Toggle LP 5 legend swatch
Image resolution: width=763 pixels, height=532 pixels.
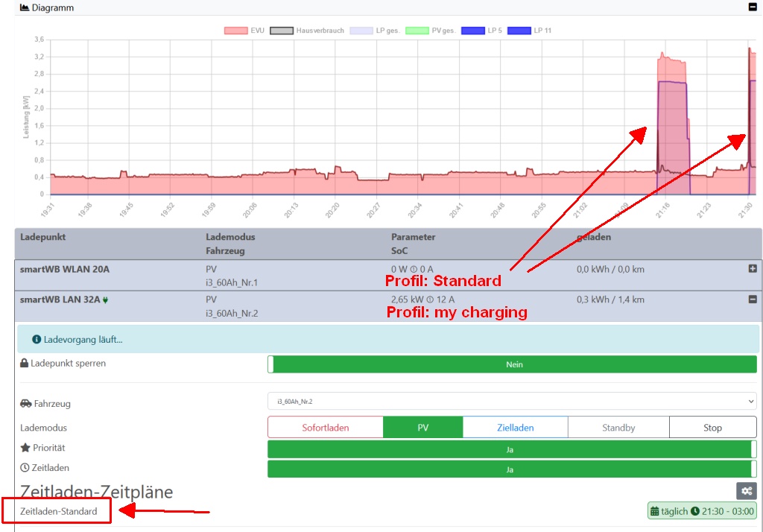[473, 31]
